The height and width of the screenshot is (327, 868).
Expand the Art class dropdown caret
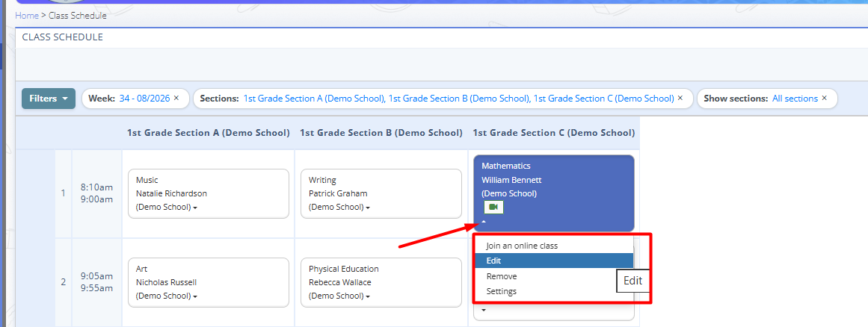pos(195,296)
